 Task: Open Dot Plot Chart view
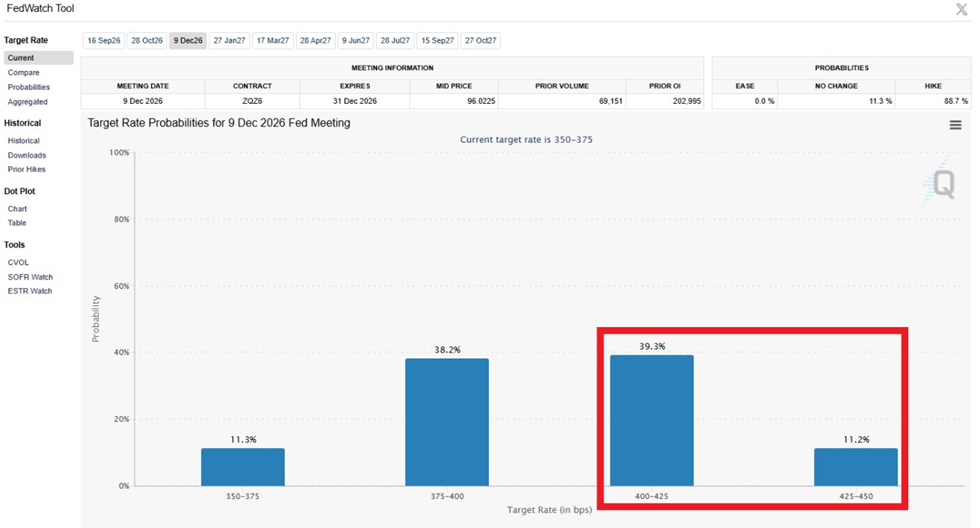pyautogui.click(x=18, y=209)
